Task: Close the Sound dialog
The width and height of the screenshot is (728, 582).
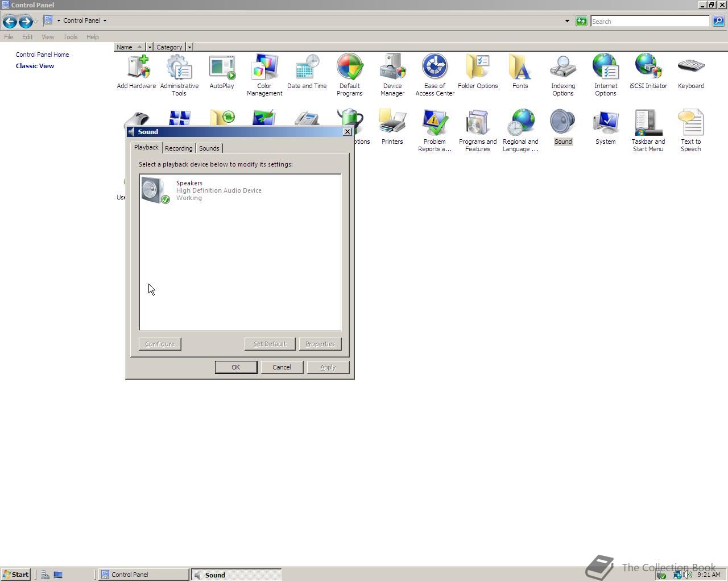Action: click(x=348, y=131)
